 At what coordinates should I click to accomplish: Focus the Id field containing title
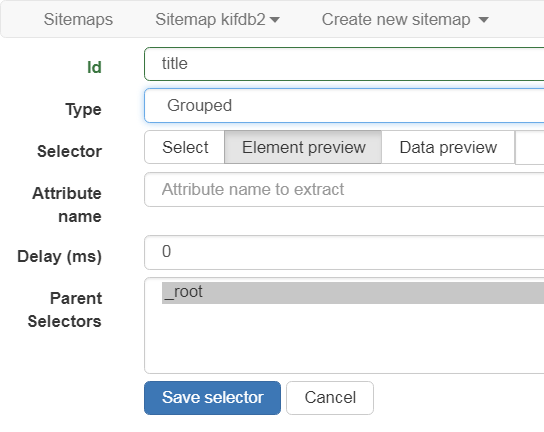344,64
